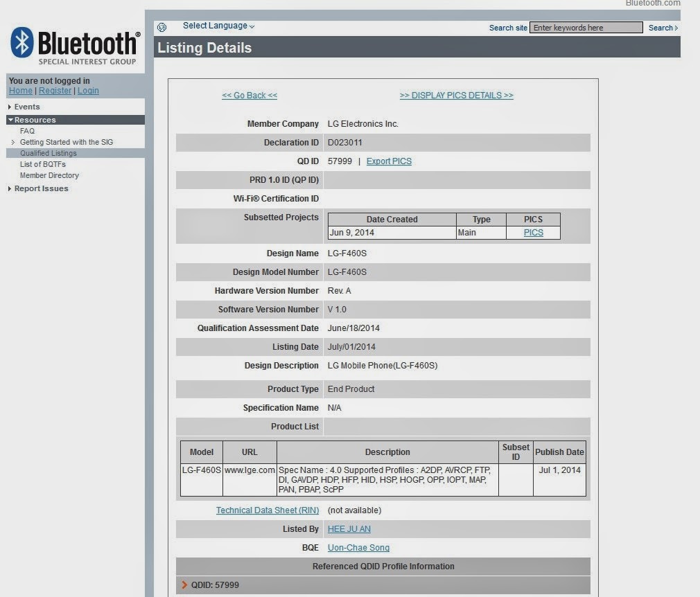
Task: Expand the Report Issues section
Action: tap(38, 189)
